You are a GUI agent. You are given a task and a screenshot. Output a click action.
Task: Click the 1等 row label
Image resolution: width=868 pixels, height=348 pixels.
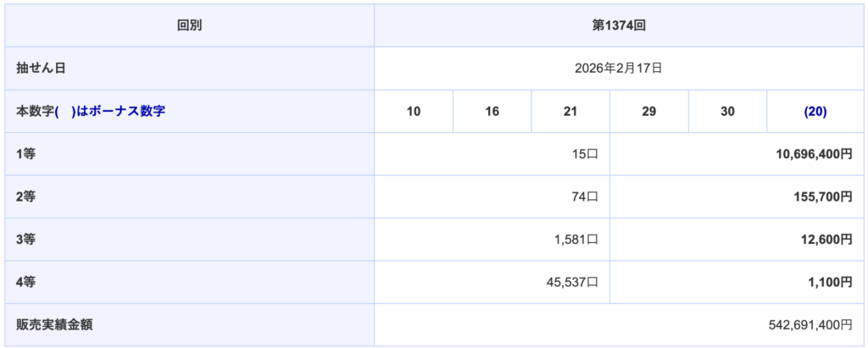click(x=26, y=154)
